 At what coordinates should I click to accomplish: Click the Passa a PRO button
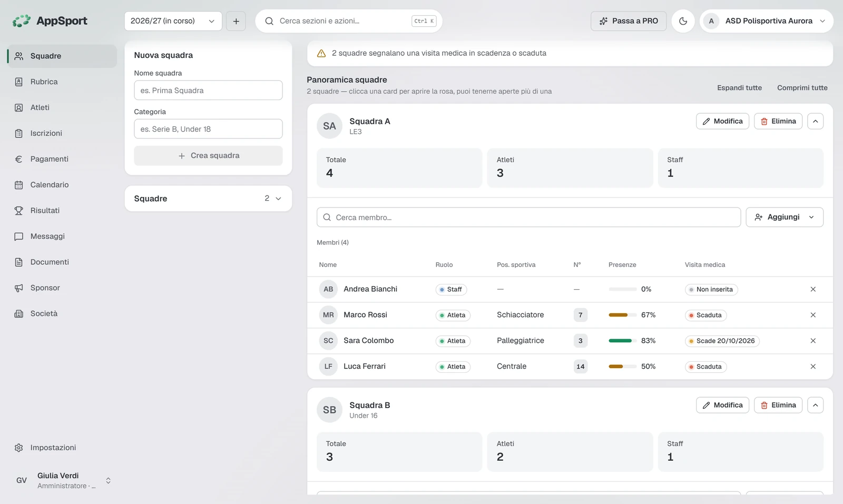click(629, 21)
